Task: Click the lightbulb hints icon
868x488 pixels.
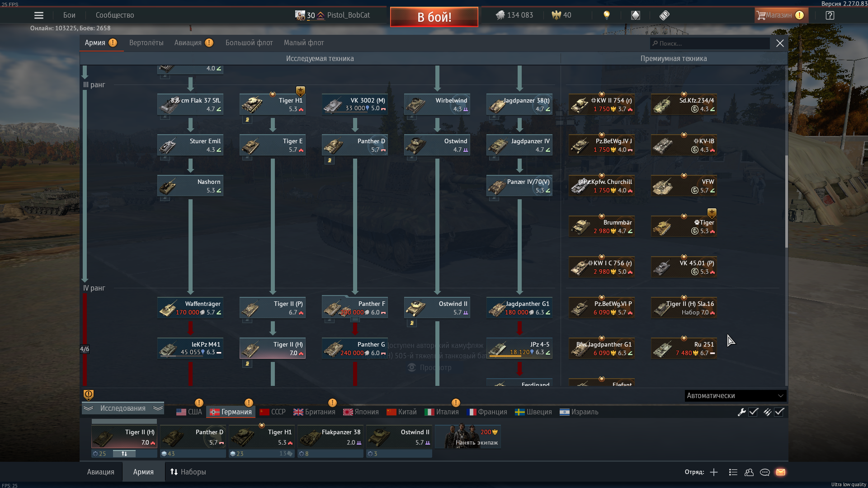Action: pyautogui.click(x=607, y=15)
